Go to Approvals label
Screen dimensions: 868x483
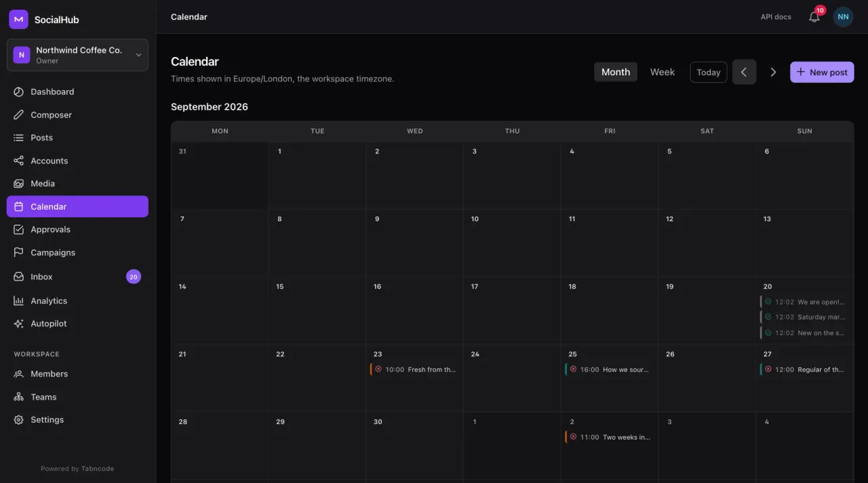click(x=50, y=230)
